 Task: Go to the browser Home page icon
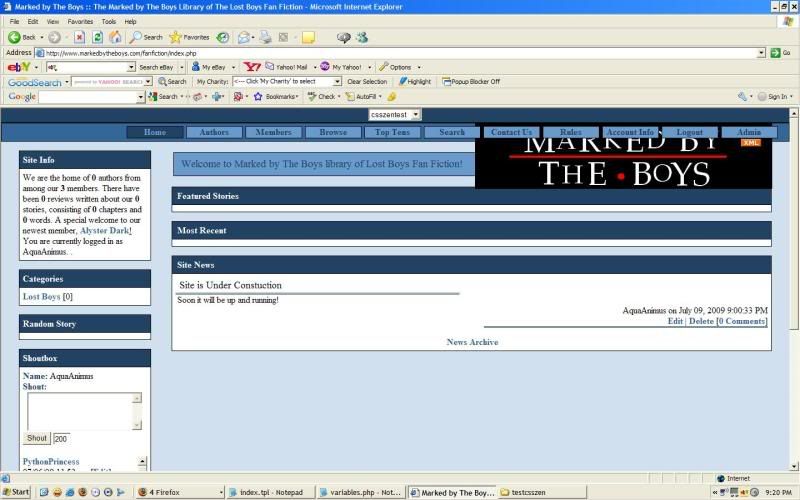pos(115,37)
